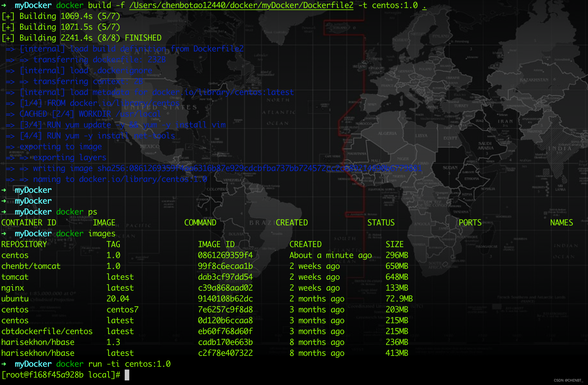The image size is (588, 385).
Task: Click the 'nginx' repository name
Action: (x=13, y=288)
